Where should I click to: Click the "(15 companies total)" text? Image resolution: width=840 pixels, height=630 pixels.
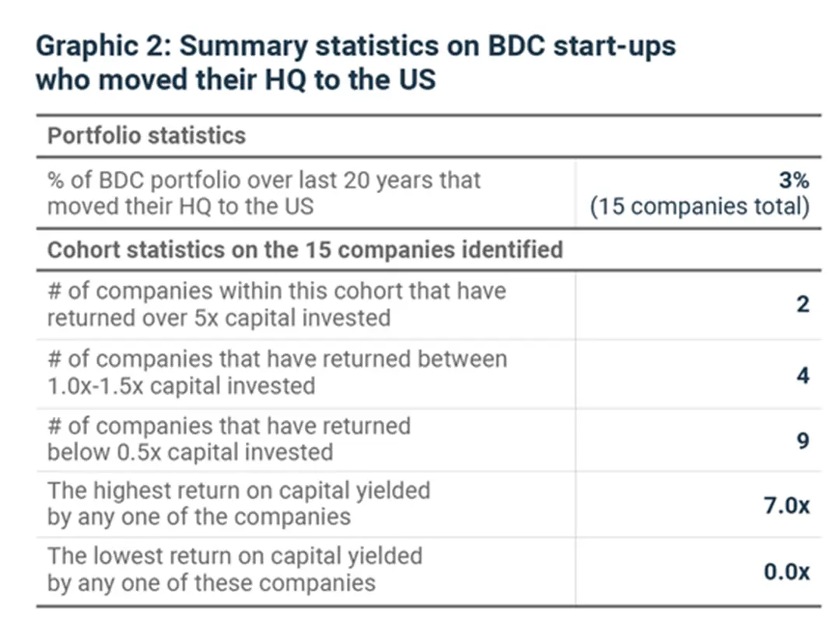pos(700,207)
